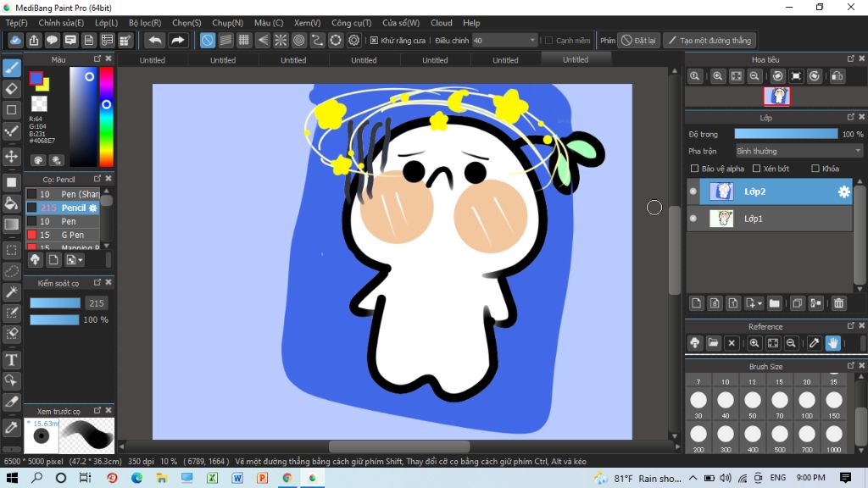Select the Brush tool in the left toolbar
This screenshot has width=868, height=488.
pyautogui.click(x=12, y=68)
